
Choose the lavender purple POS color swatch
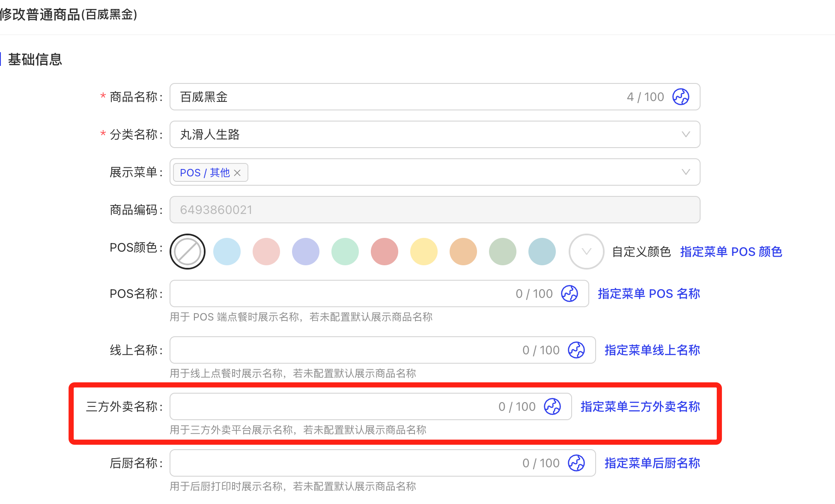306,252
